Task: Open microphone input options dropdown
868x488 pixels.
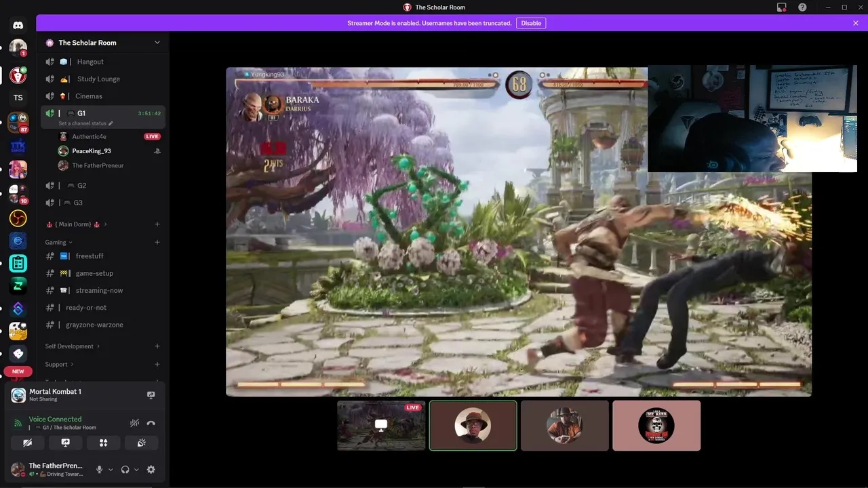Action: coord(111,470)
